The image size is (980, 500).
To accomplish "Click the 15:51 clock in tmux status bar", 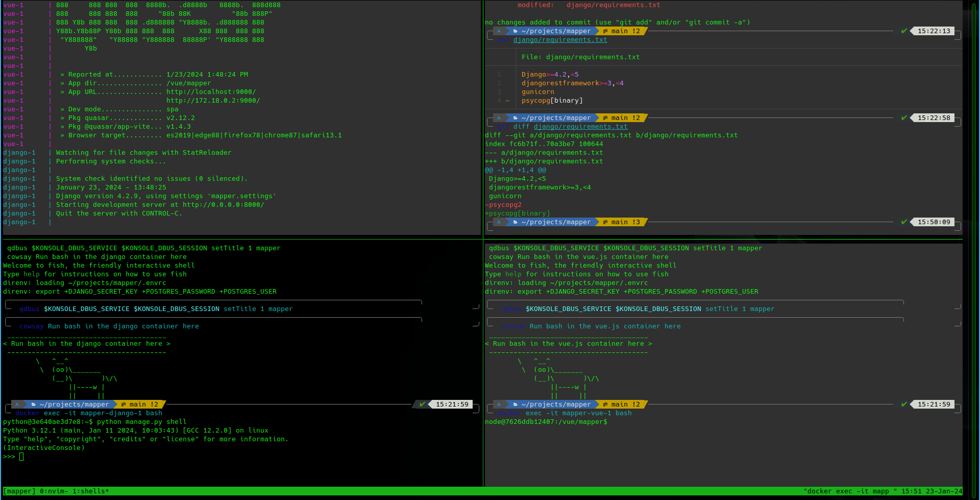I will tap(912, 491).
